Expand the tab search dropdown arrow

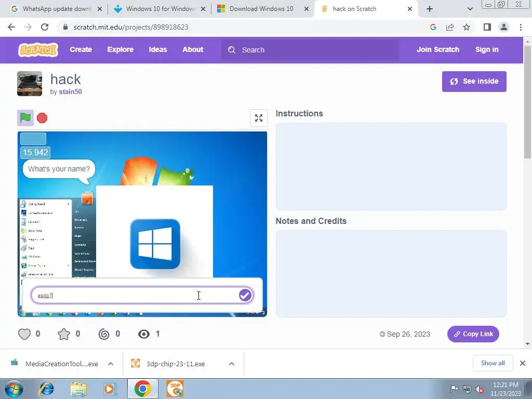(470, 9)
